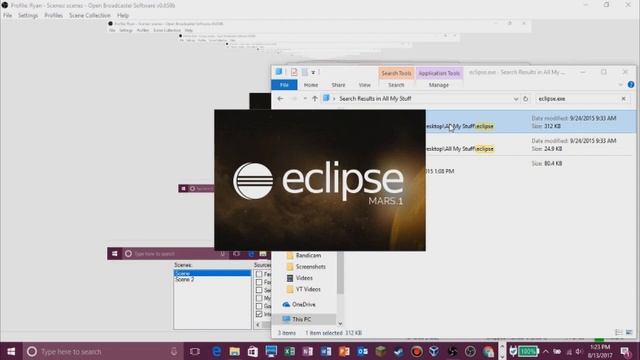Open the Explorer Home tab
Screen dimensions: 640x360
coord(311,85)
